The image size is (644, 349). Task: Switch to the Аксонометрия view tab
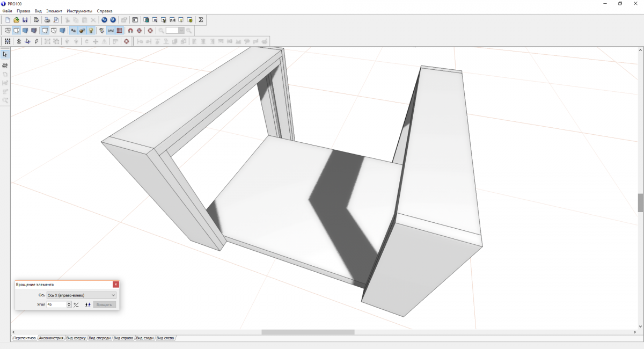point(51,338)
